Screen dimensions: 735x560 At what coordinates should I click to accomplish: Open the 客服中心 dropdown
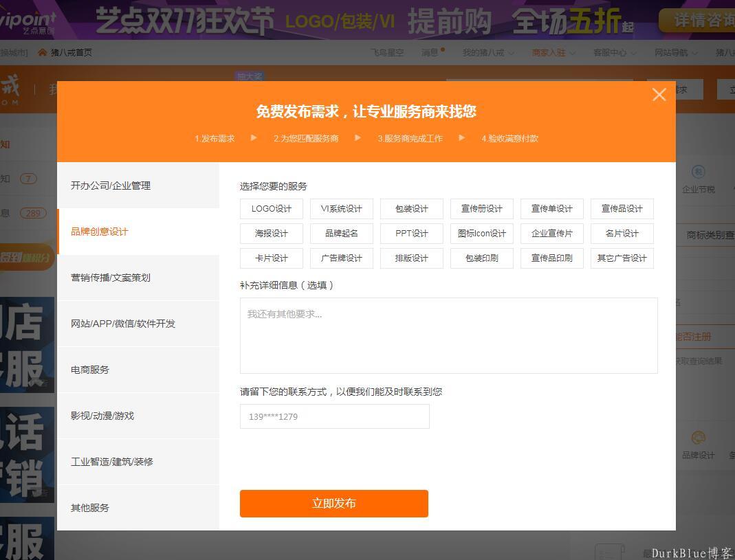click(614, 52)
